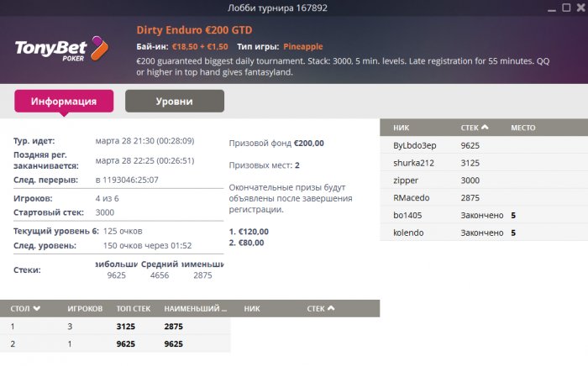
Task: Close the tournament lobby window
Action: [580, 8]
